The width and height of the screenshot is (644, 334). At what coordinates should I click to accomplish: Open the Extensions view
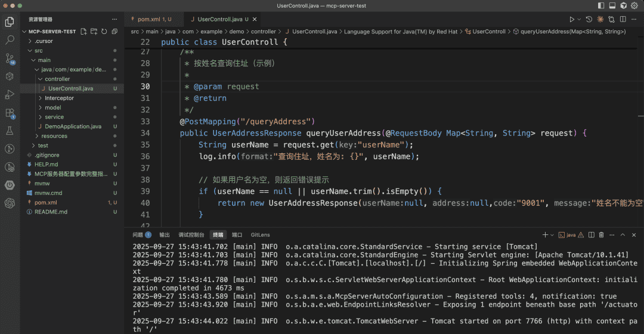(10, 113)
